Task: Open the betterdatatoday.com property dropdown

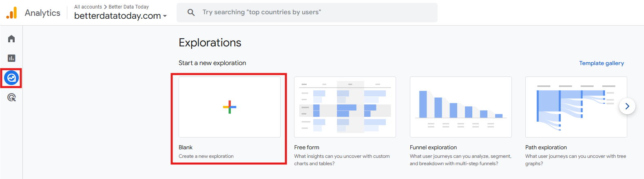Action: (120, 16)
